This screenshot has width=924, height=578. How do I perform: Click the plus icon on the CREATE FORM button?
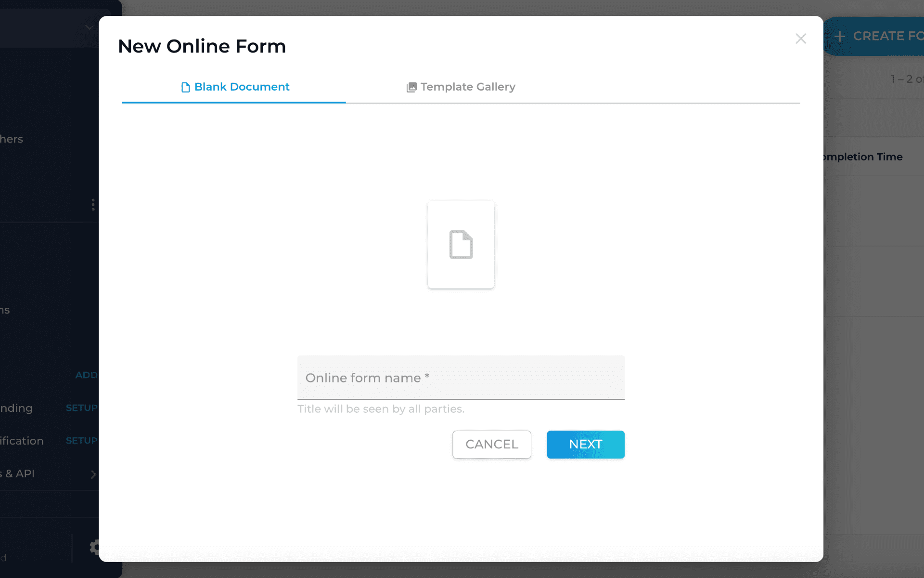(x=840, y=36)
